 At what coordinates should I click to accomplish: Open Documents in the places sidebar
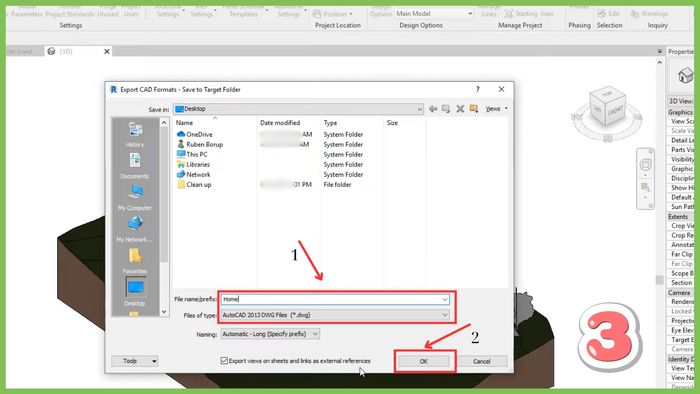point(135,166)
